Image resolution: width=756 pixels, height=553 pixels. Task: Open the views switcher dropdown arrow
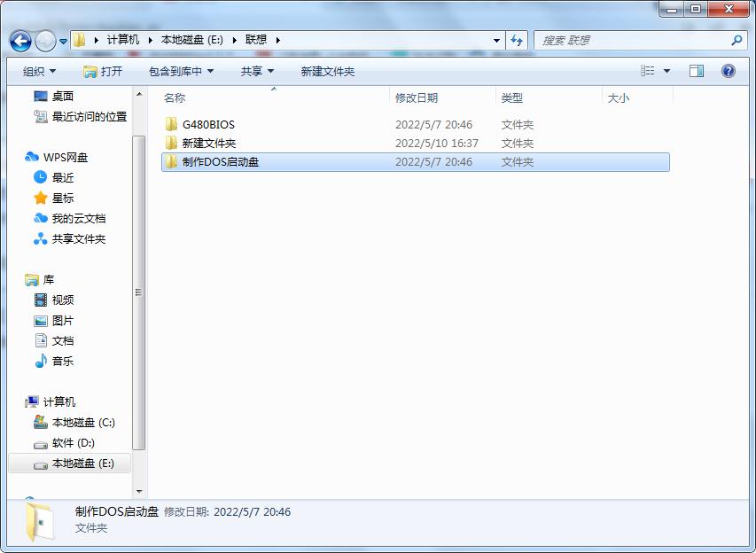[x=667, y=70]
